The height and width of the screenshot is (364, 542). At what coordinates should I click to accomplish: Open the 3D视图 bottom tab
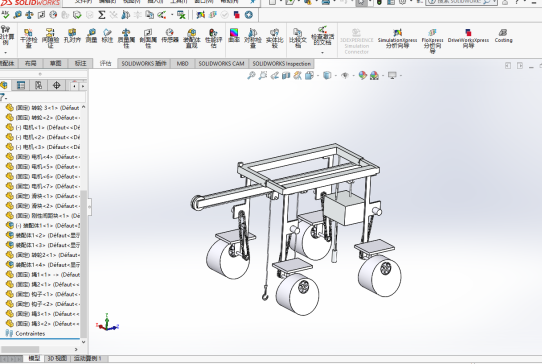pos(57,358)
